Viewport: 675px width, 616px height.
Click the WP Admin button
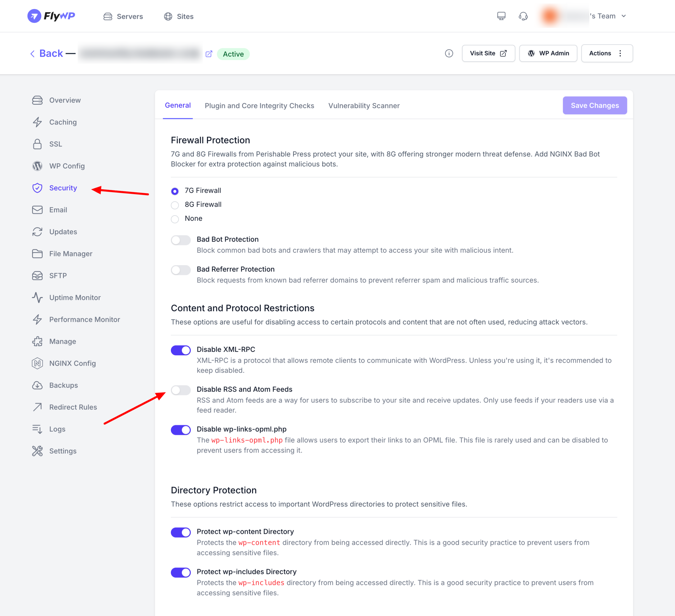click(548, 53)
